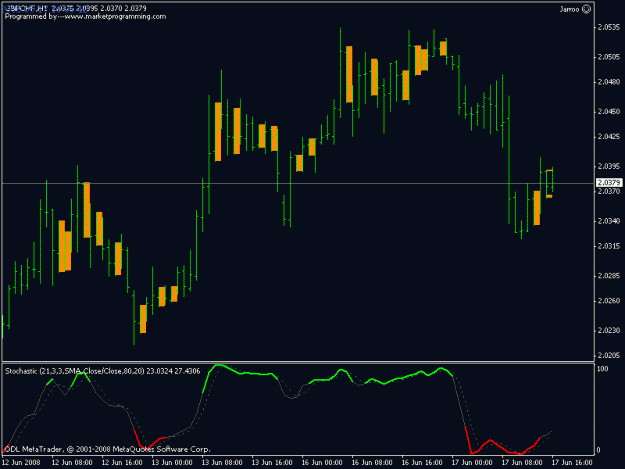Click the ODL MetaTrader copyright text
625x469 pixels.
[x=106, y=449]
